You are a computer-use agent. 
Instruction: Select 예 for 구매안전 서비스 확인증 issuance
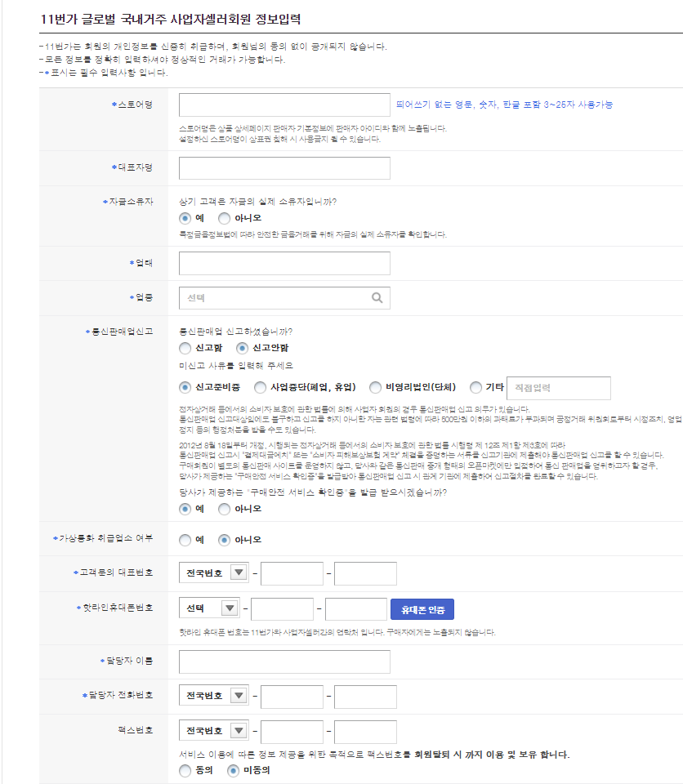185,509
